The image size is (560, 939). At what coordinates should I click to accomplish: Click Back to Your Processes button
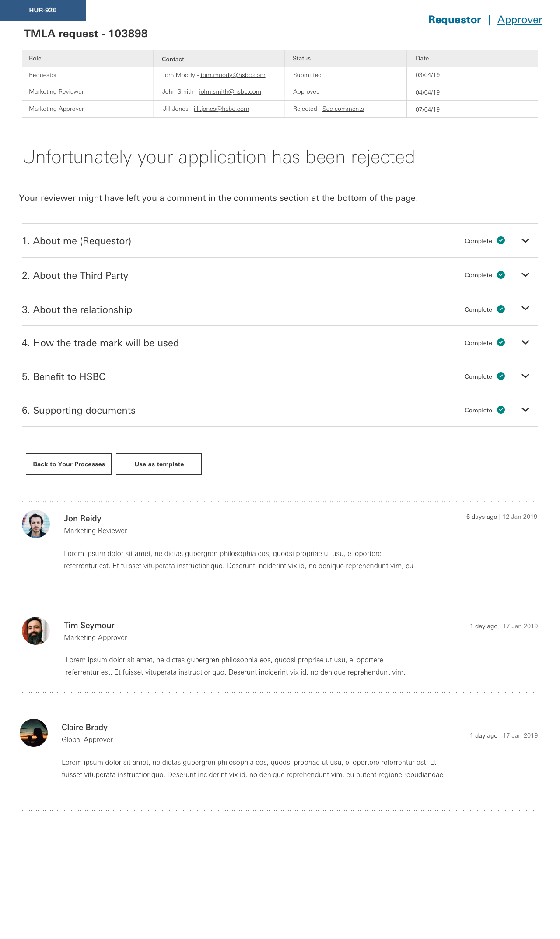click(x=69, y=464)
